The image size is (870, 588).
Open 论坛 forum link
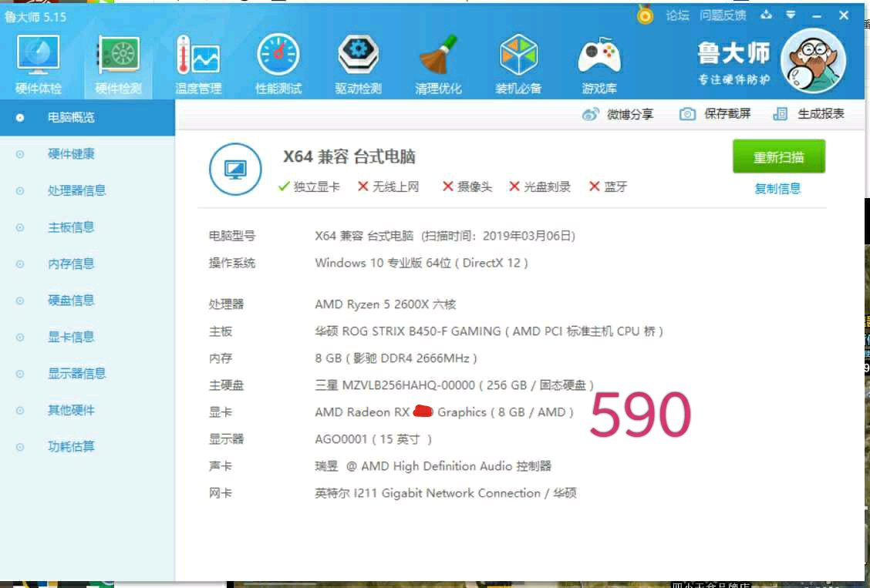click(677, 15)
